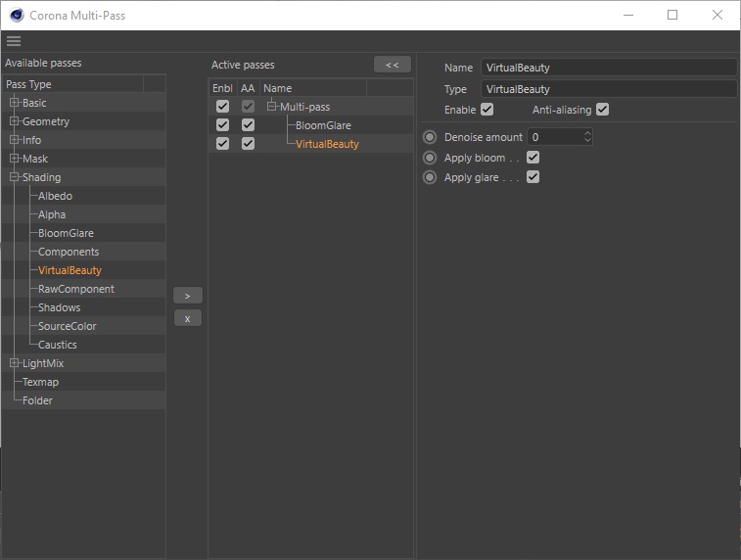Screen dimensions: 741x560
Task: Select Folder pass type
Action: [x=37, y=400]
